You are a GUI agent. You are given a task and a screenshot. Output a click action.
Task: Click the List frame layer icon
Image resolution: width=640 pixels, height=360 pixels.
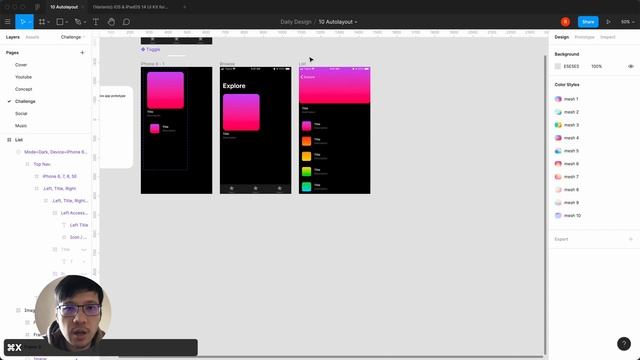pos(9,140)
